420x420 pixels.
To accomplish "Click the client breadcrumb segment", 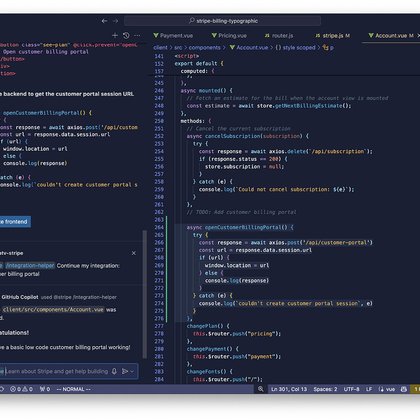I will 160,48.
